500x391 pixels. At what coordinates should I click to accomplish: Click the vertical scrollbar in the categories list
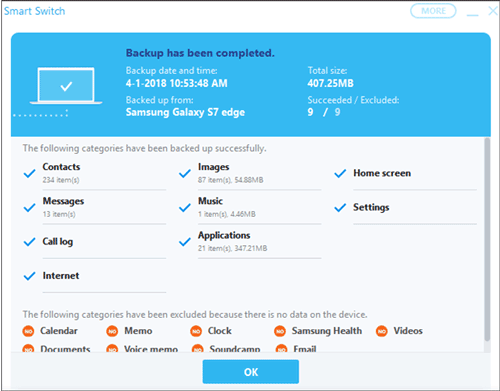[487, 239]
